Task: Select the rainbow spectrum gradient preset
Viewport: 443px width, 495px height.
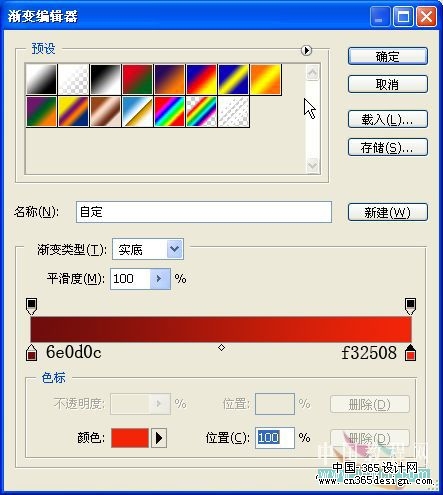Action: click(169, 112)
